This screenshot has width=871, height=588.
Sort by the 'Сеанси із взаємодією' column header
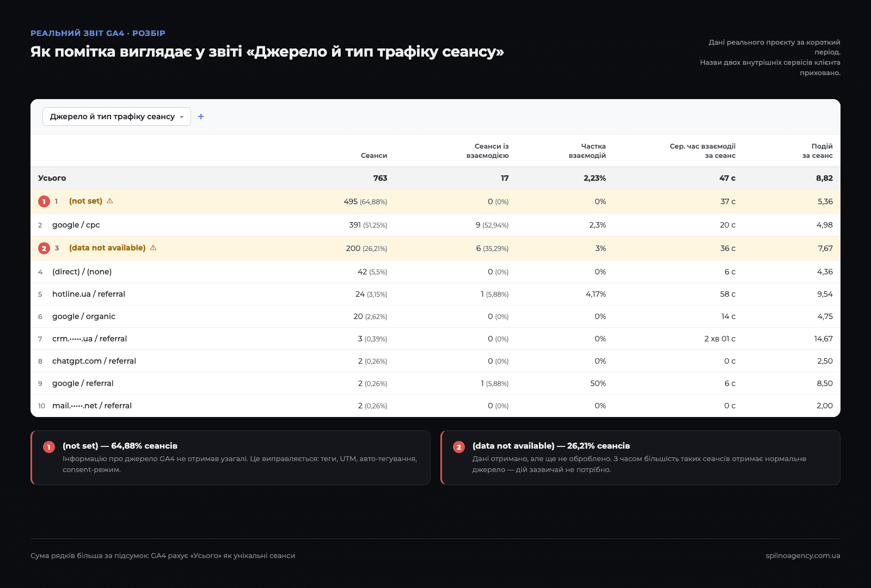point(488,151)
